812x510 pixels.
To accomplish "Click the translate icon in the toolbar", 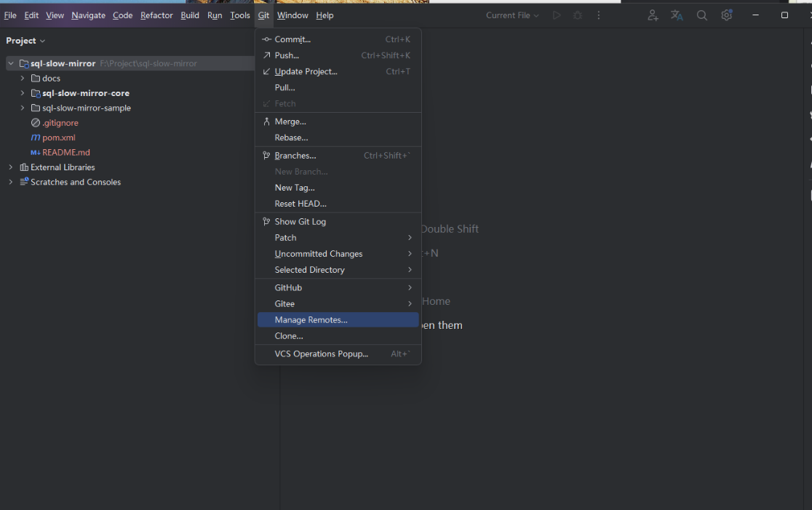I will [x=677, y=15].
